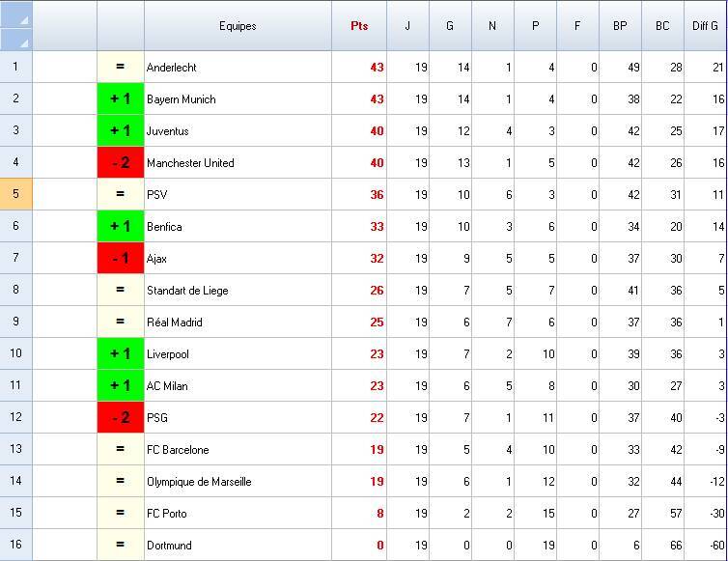Click the green +1 cell beside Liverpool
Screen dimensions: 728x561
pyautogui.click(x=121, y=353)
